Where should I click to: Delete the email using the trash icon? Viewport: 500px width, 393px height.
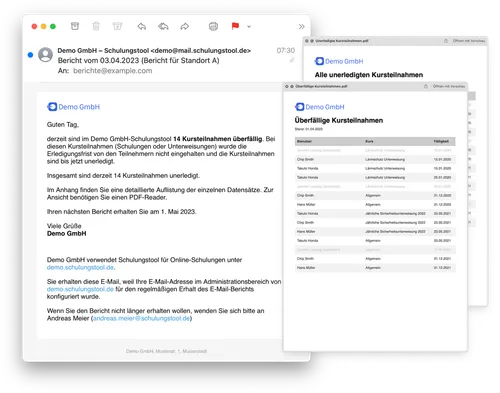pyautogui.click(x=96, y=26)
